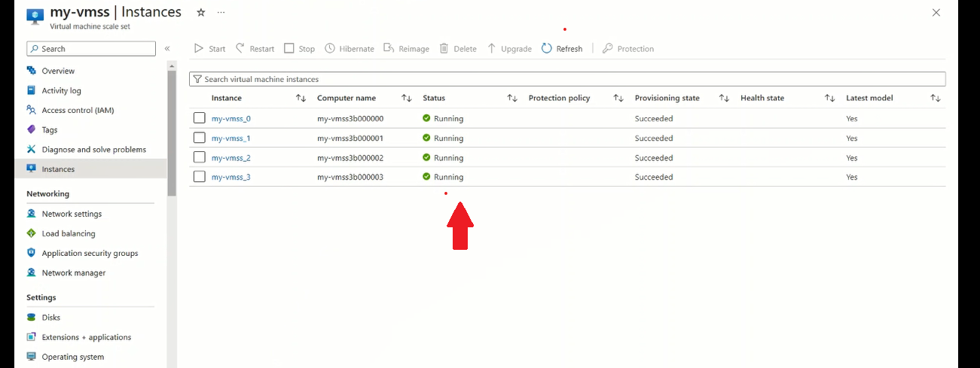The image size is (980, 368).
Task: Sort by Provisioning state column arrows
Action: [724, 98]
